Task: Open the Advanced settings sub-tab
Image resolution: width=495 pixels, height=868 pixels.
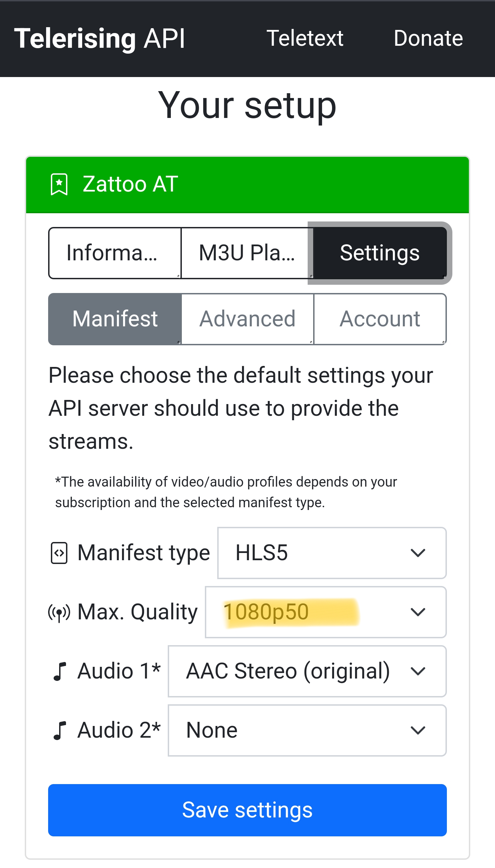Action: click(x=247, y=319)
